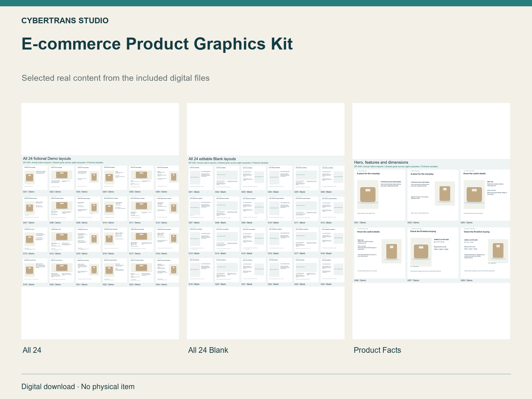The image size is (532, 399).
Task: Select G24 / Blank thumbnail
Action: (332, 270)
